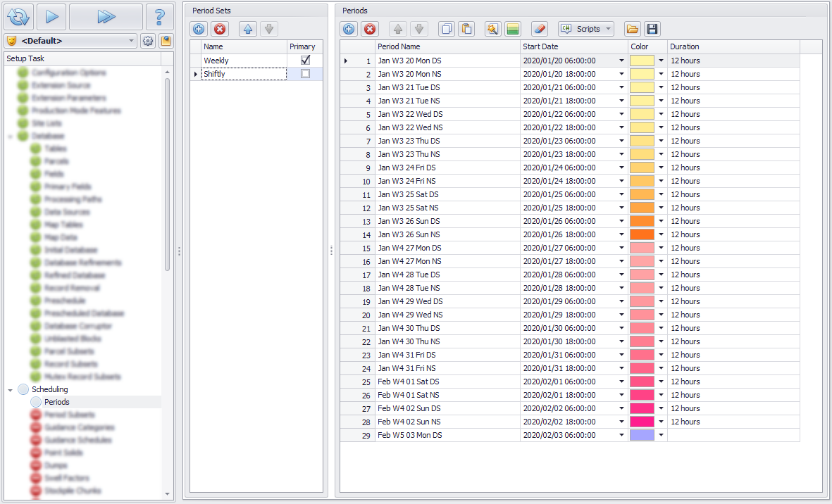
Task: Click the color swatch for Feb W5 03 Mon DS
Action: coord(642,435)
